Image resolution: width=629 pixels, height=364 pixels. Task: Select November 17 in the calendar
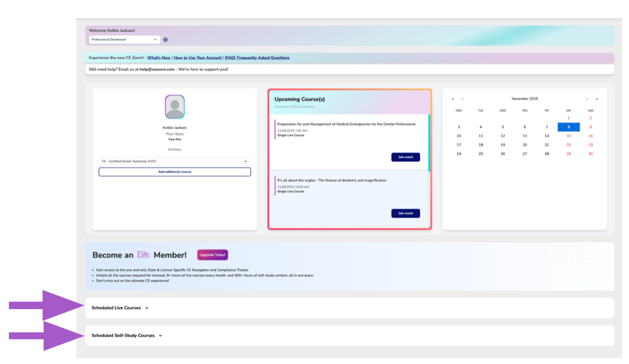[x=459, y=144]
